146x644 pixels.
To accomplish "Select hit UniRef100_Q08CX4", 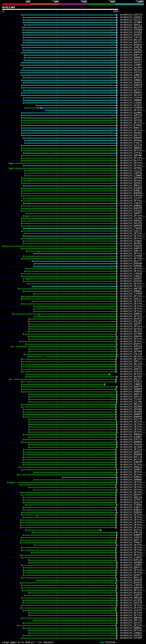I will pos(131,369).
